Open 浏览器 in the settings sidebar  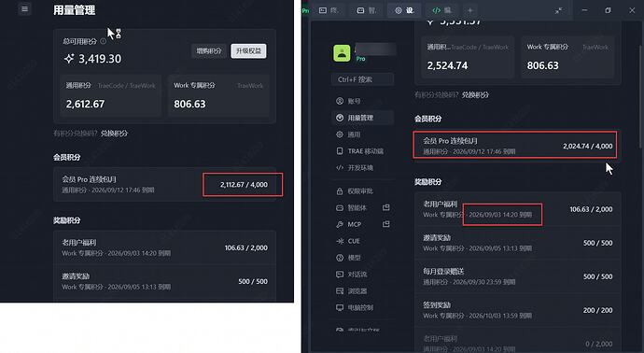363,291
